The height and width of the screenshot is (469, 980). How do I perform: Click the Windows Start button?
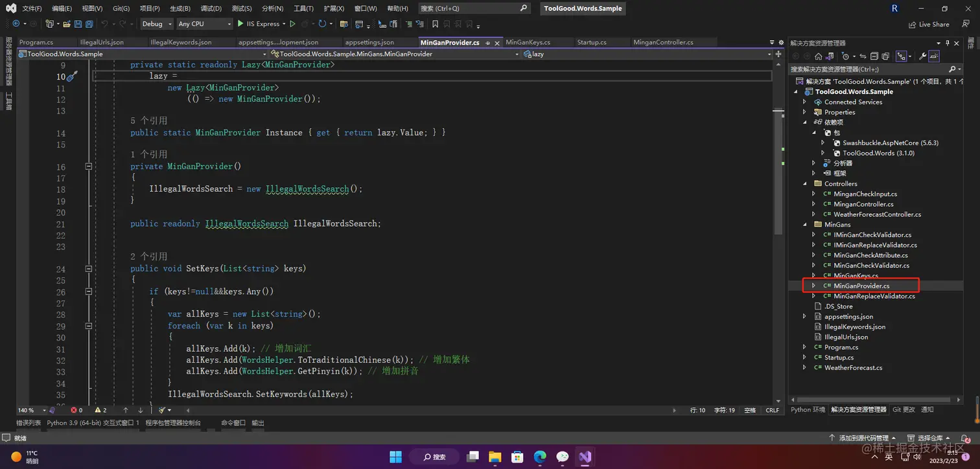tap(395, 457)
